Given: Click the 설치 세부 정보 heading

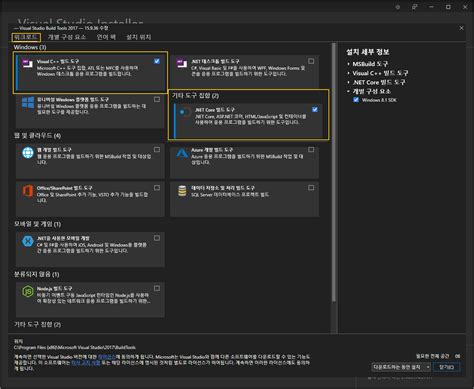Looking at the screenshot, I should pyautogui.click(x=368, y=52).
